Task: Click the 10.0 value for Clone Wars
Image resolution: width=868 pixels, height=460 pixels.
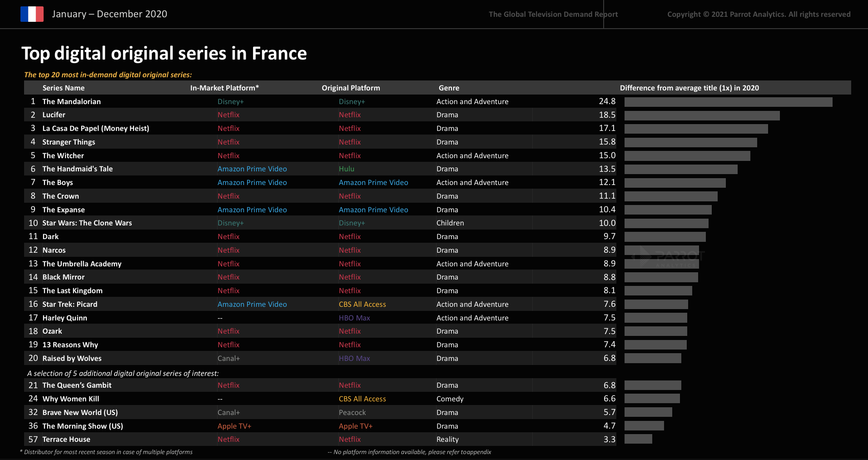Action: [x=607, y=223]
